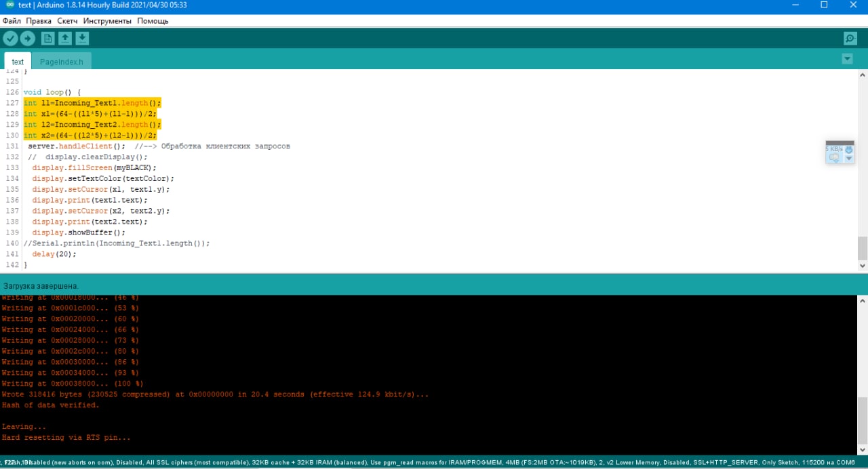
Task: Click line 'int l2=Incoming_Text2.length();'
Action: coord(92,125)
